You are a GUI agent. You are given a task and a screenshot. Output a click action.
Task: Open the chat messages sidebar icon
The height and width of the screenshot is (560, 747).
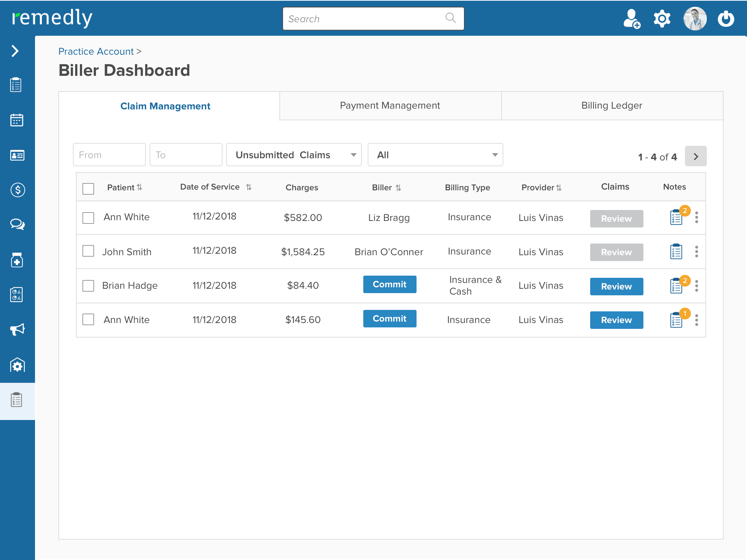coord(17,224)
